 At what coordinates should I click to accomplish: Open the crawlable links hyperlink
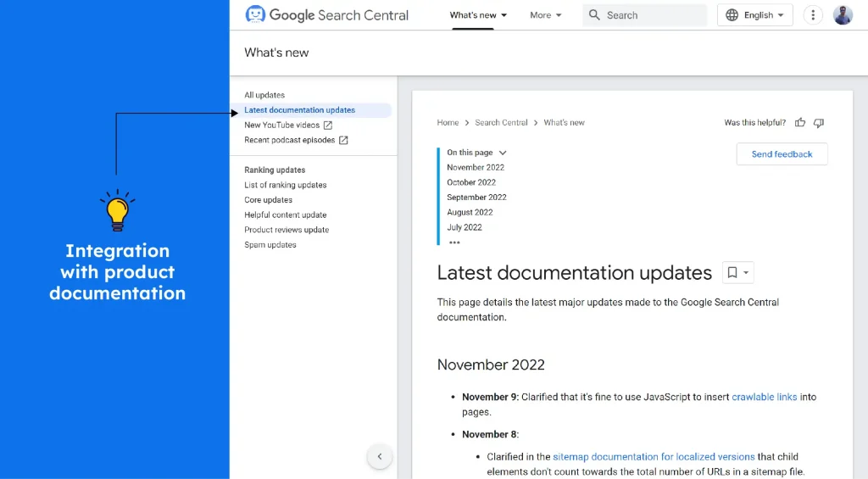pos(764,397)
